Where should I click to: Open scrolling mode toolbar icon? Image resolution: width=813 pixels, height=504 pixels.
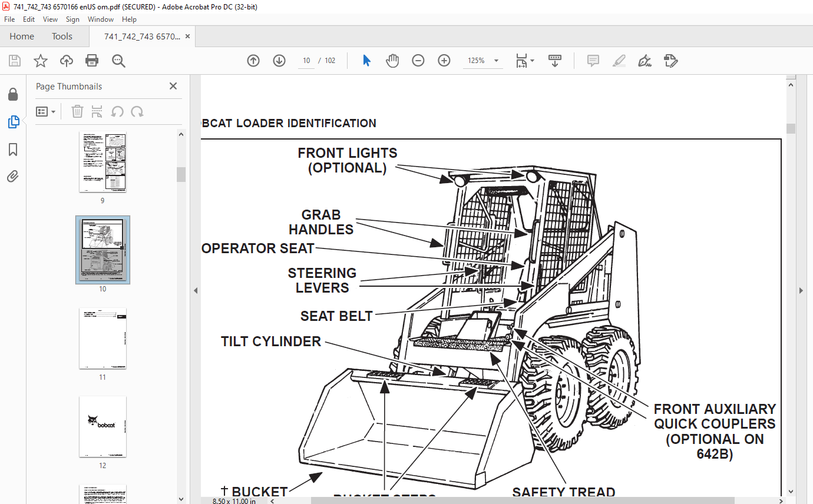[x=554, y=61]
